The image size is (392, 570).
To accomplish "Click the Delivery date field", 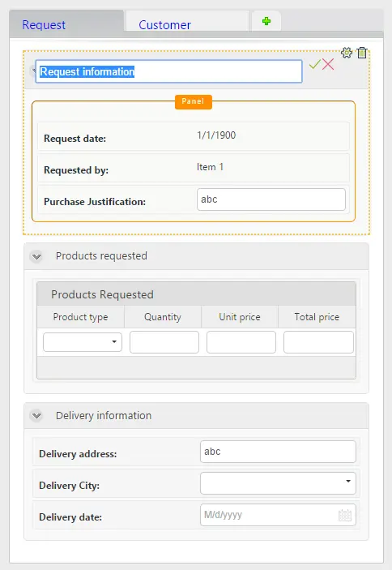I will (278, 515).
